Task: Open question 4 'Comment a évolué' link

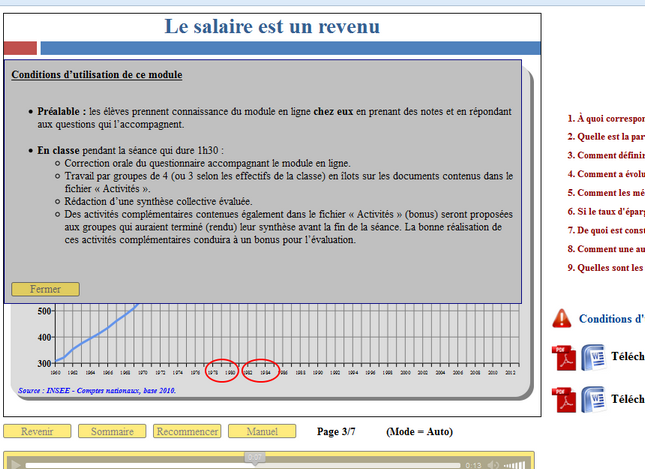Action: click(605, 174)
